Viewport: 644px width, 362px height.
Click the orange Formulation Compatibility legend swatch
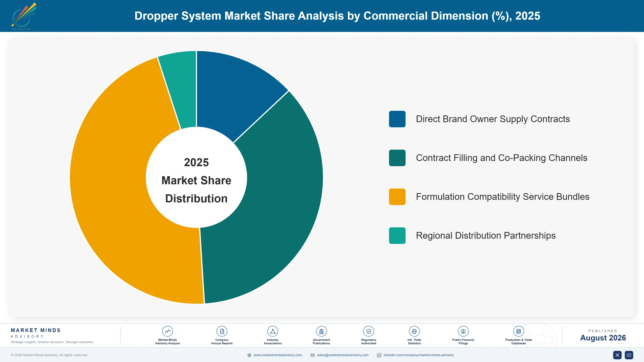tap(397, 197)
